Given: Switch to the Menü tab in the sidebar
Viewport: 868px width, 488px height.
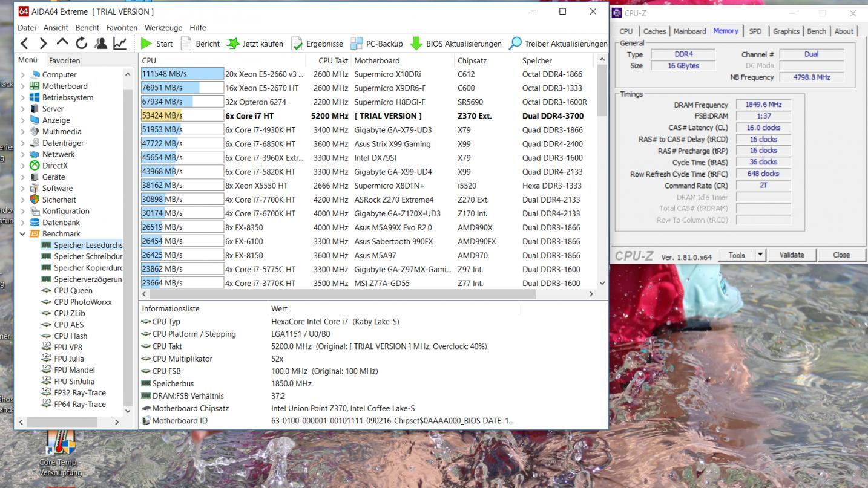Looking at the screenshot, I should click(28, 60).
